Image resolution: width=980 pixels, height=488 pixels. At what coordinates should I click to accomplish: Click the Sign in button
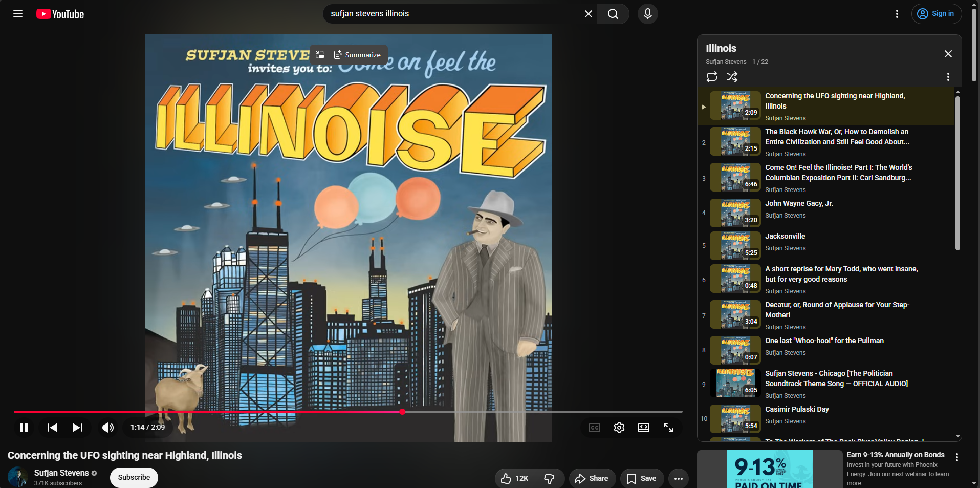tap(936, 14)
